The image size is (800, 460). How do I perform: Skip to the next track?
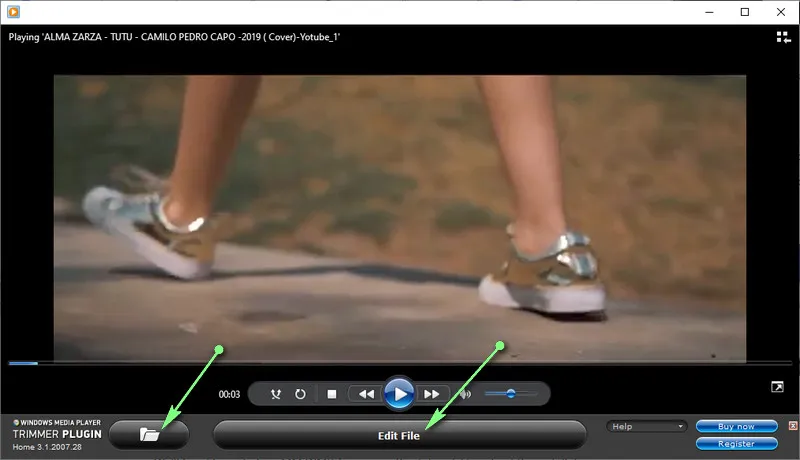click(432, 394)
